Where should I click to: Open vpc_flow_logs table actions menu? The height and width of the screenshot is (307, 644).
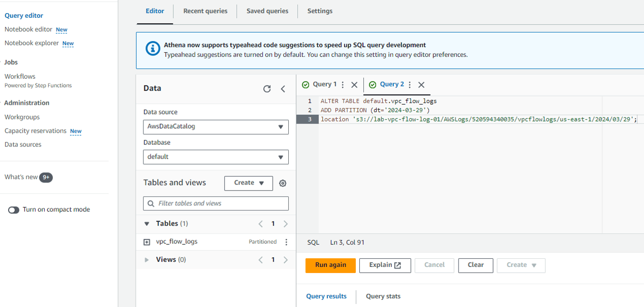286,242
